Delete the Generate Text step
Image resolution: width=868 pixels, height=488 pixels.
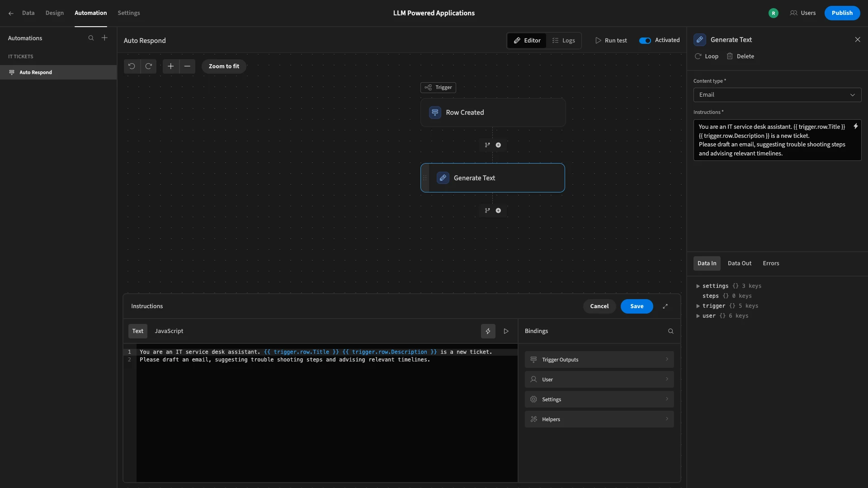click(740, 56)
